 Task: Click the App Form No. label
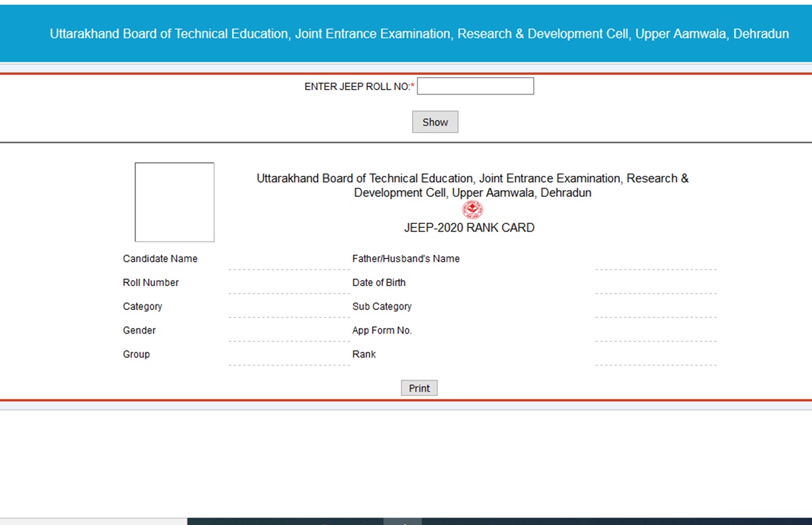click(382, 330)
